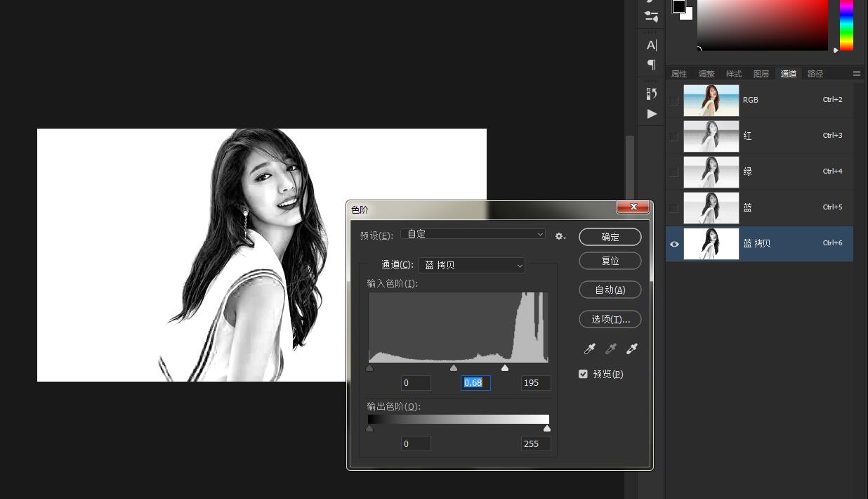Show the RGB channel visibility box
The image size is (868, 499).
[674, 101]
